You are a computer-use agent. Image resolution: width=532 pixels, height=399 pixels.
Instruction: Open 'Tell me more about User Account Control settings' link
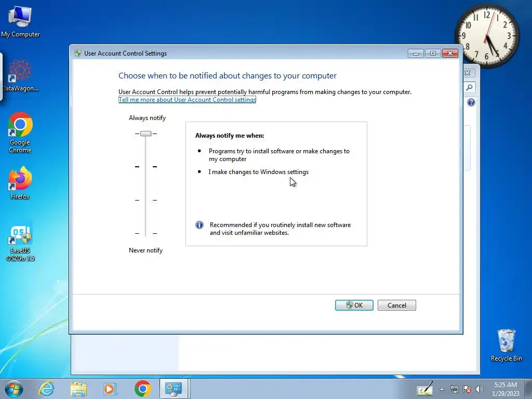click(187, 100)
